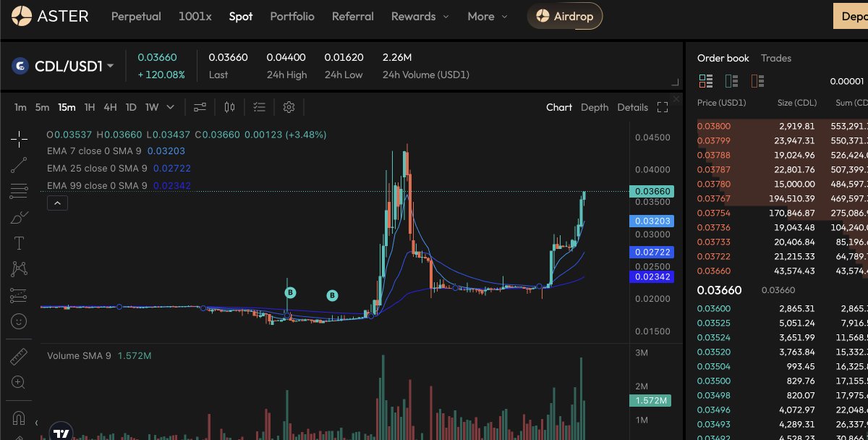Select the 1m interval

pos(20,107)
